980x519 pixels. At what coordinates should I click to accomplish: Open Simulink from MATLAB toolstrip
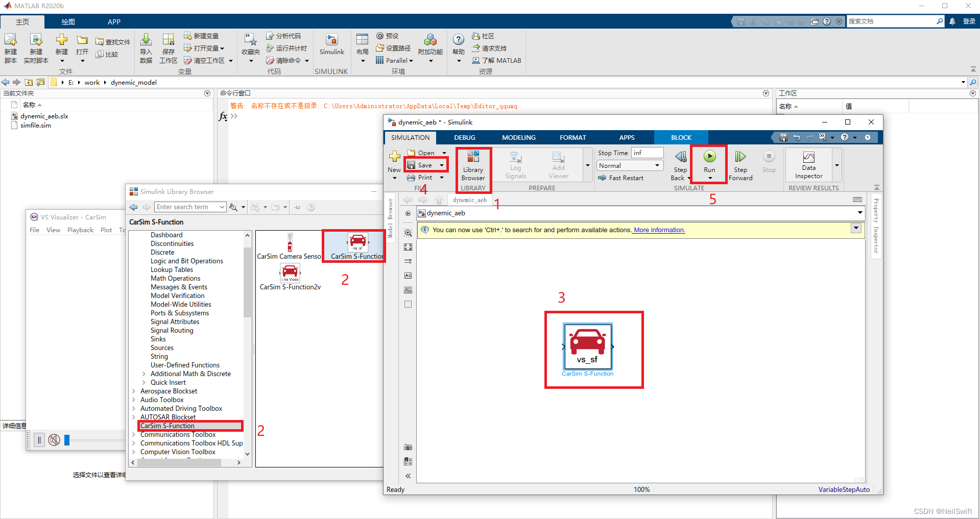332,44
